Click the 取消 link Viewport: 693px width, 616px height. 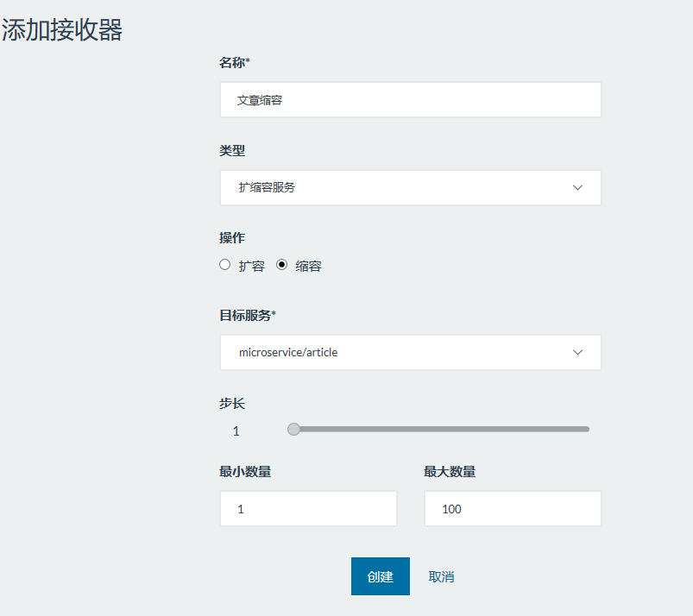441,576
